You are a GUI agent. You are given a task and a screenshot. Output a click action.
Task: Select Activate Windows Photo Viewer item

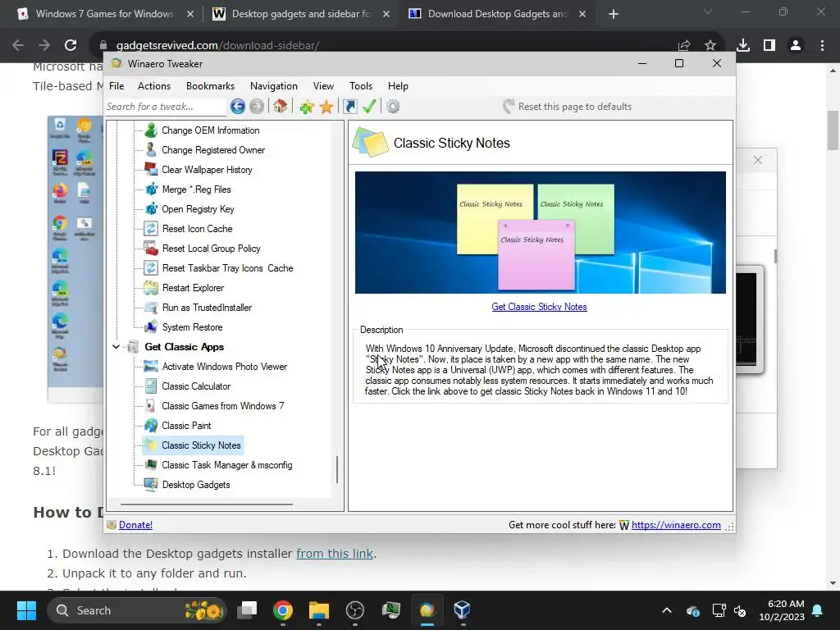click(225, 367)
